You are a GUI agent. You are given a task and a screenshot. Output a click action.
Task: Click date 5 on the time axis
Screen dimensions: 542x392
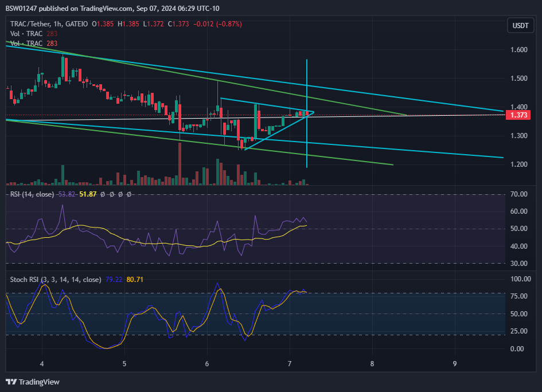click(124, 364)
